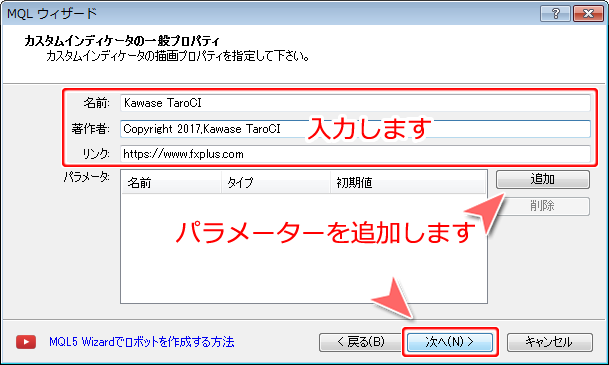This screenshot has height=365, width=609.
Task: Click the YouTube play icon
Action: click(26, 342)
